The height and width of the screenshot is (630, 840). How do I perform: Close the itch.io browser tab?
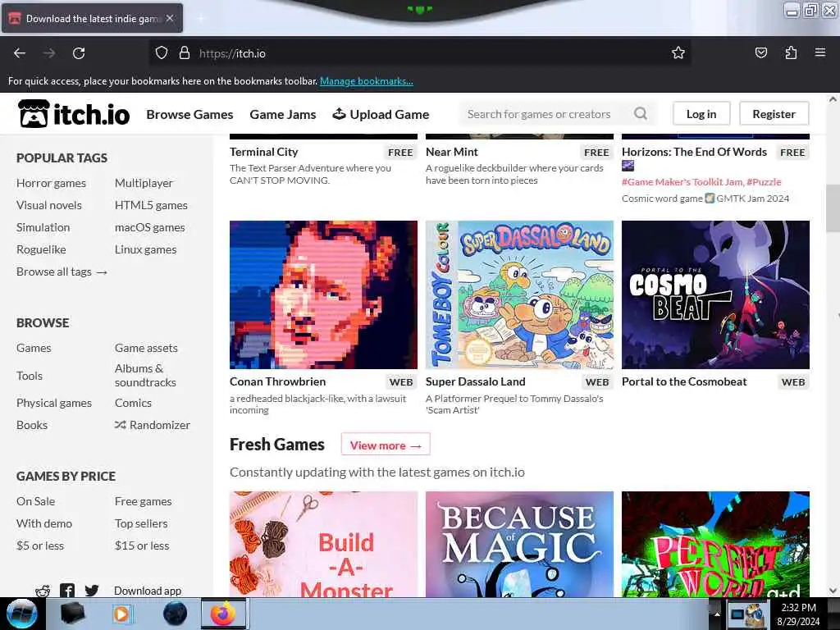[x=170, y=18]
